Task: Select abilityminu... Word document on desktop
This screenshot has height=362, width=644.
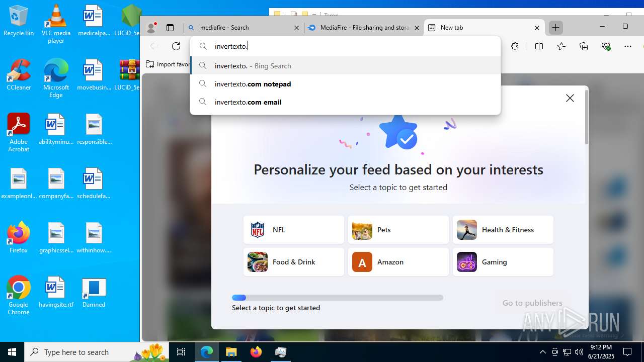Action: click(56, 129)
